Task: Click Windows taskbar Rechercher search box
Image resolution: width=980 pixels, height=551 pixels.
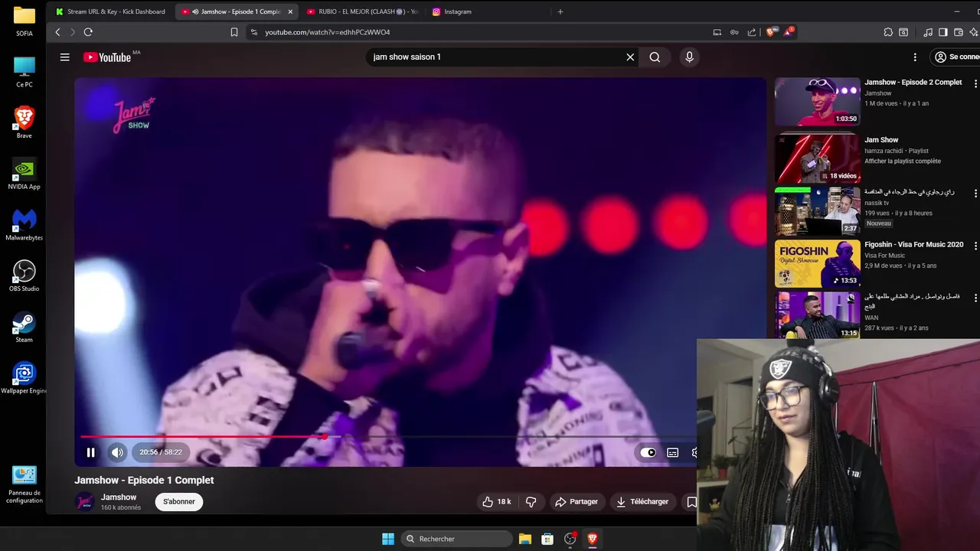Action: pyautogui.click(x=456, y=539)
